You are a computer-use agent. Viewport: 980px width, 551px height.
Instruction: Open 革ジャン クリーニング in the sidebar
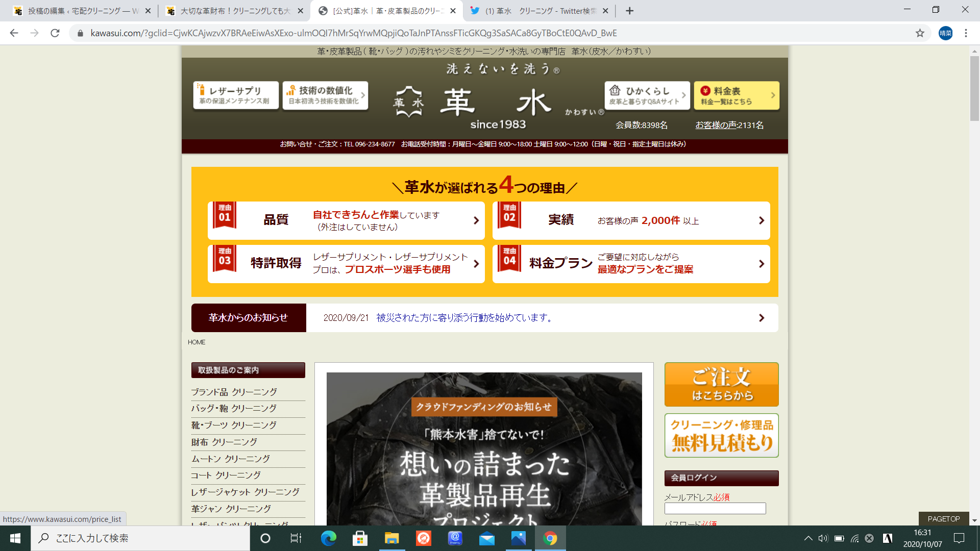point(231,509)
